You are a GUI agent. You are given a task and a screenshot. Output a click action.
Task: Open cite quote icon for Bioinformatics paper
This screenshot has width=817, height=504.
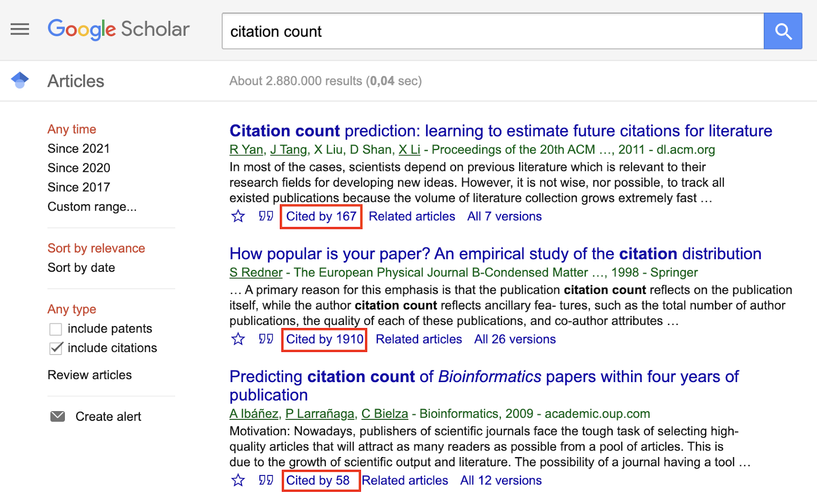tap(266, 480)
